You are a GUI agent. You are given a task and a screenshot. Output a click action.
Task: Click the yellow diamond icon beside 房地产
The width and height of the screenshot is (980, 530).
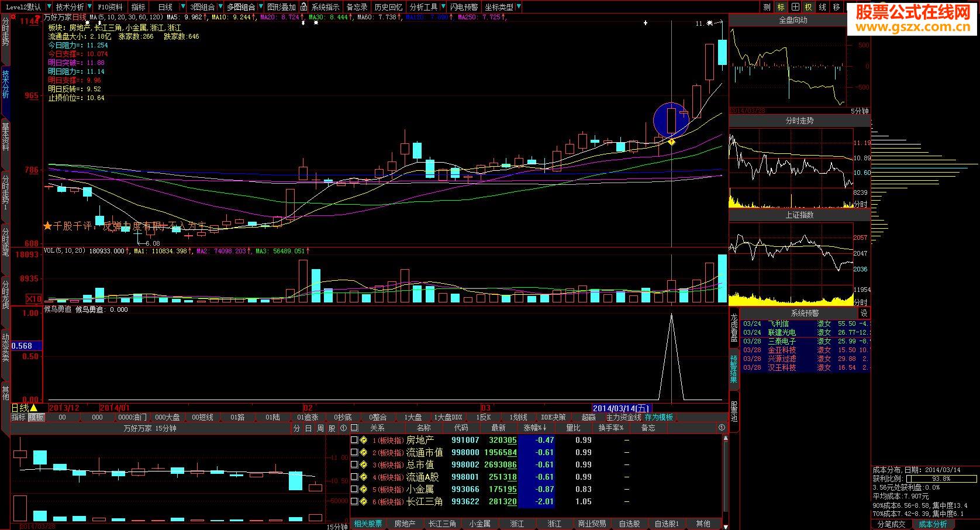pos(363,440)
